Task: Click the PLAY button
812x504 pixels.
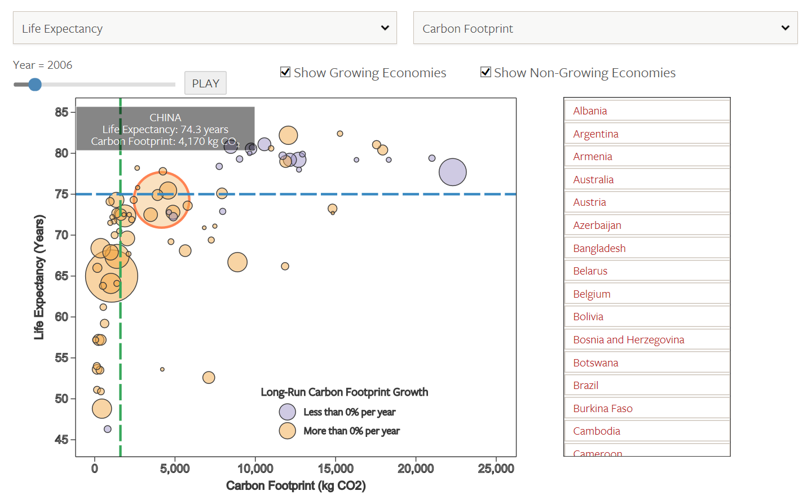Action: (205, 83)
